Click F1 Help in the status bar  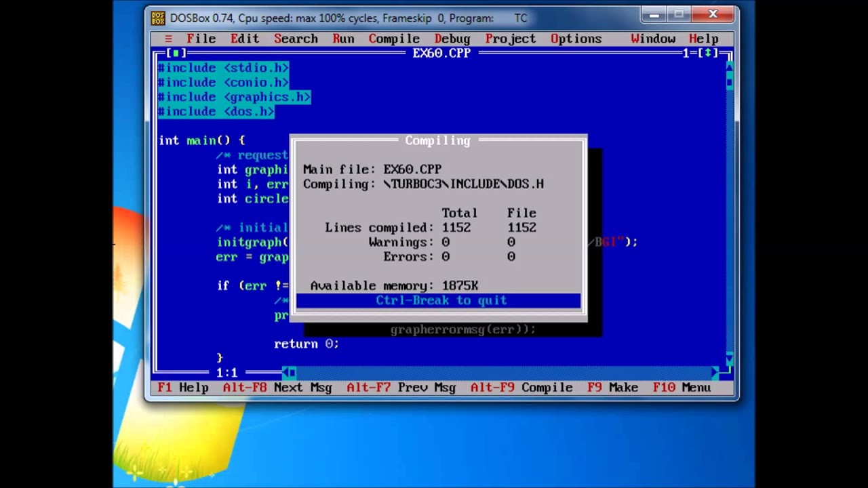183,388
